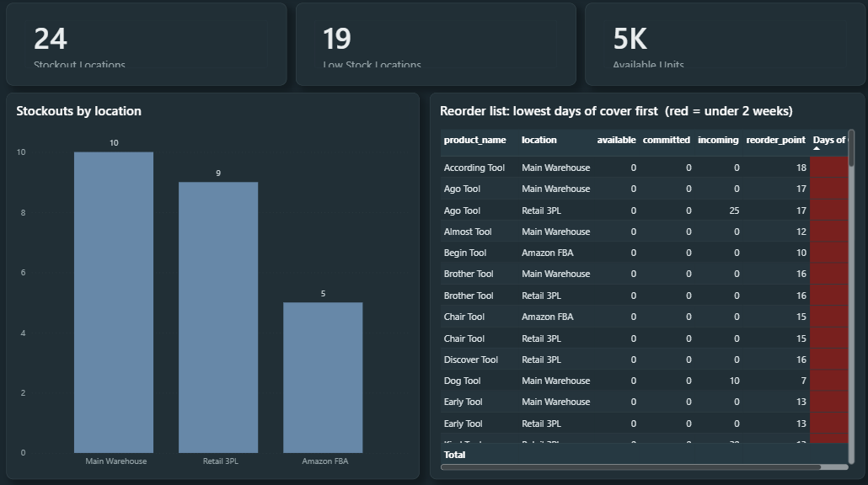The image size is (868, 485).
Task: Select the "According Tool" product cell
Action: click(x=474, y=168)
